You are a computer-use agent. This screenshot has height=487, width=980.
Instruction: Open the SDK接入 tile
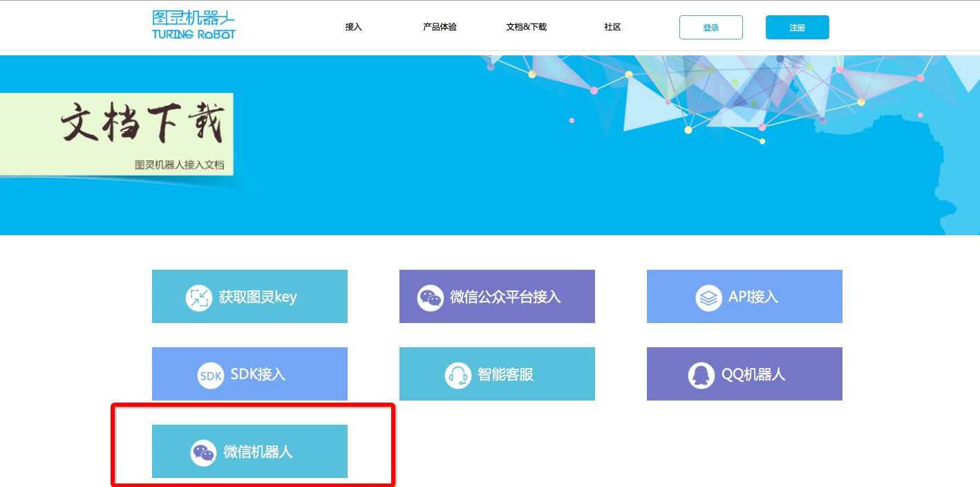click(249, 374)
